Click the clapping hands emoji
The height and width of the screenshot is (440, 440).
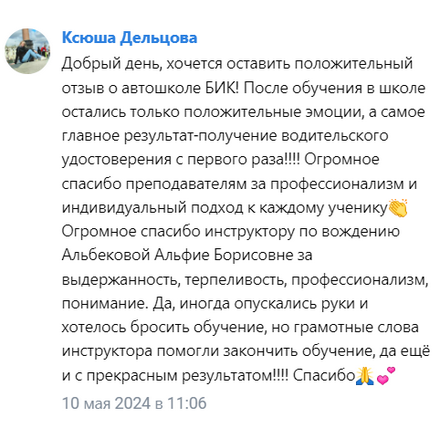[398, 208]
